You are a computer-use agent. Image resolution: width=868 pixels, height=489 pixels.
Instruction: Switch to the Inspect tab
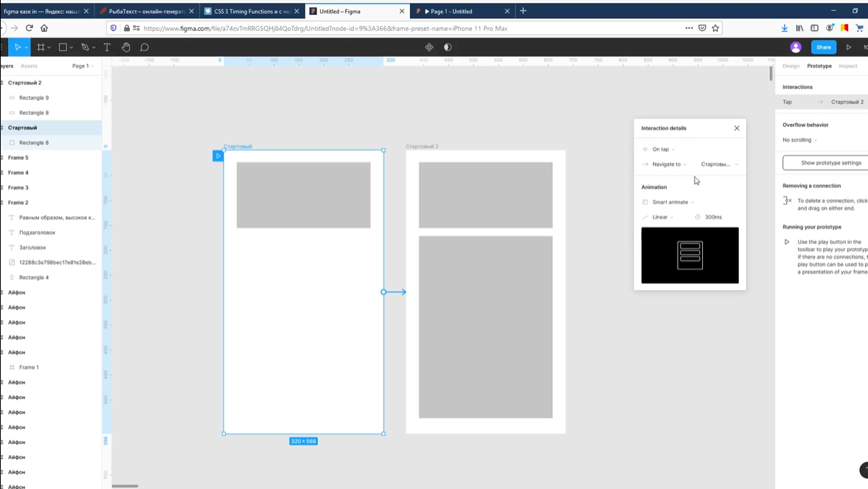click(847, 66)
